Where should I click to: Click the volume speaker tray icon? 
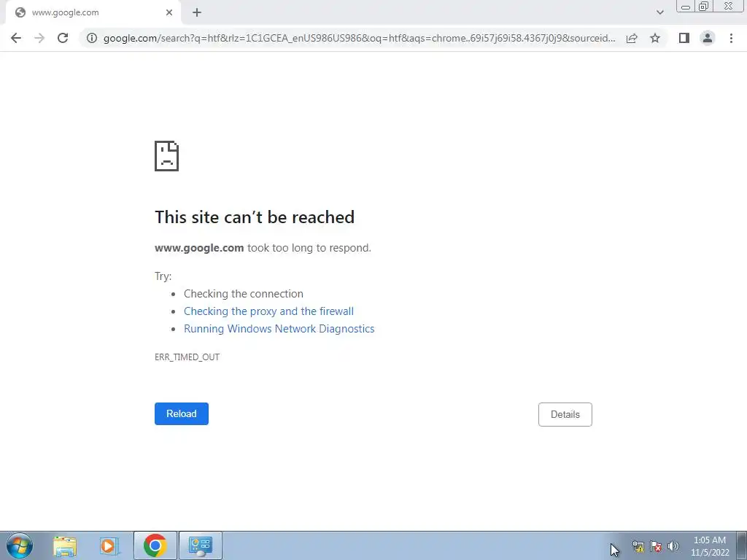pos(673,546)
